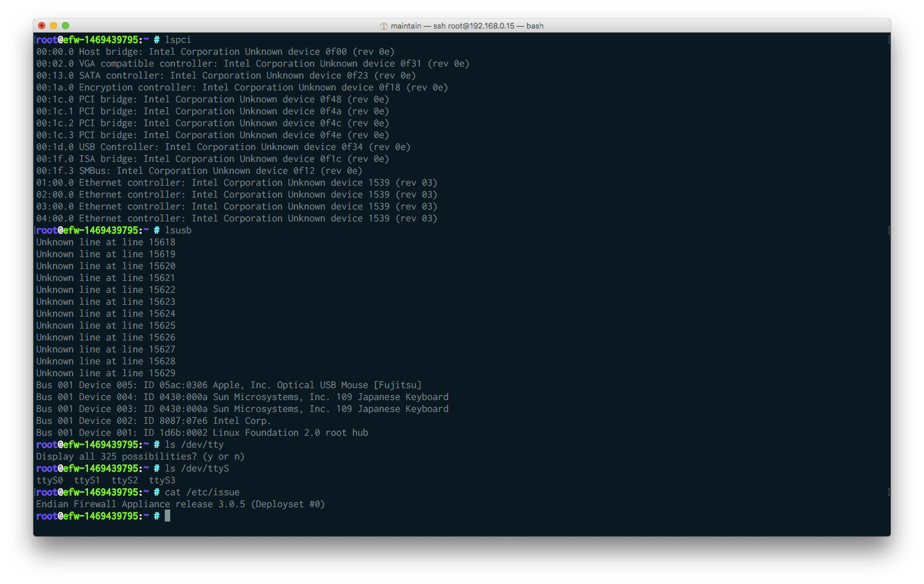Click the 'Device 002' Intel Corp. line
Image resolution: width=924 pixels, height=584 pixels.
pyautogui.click(x=154, y=421)
